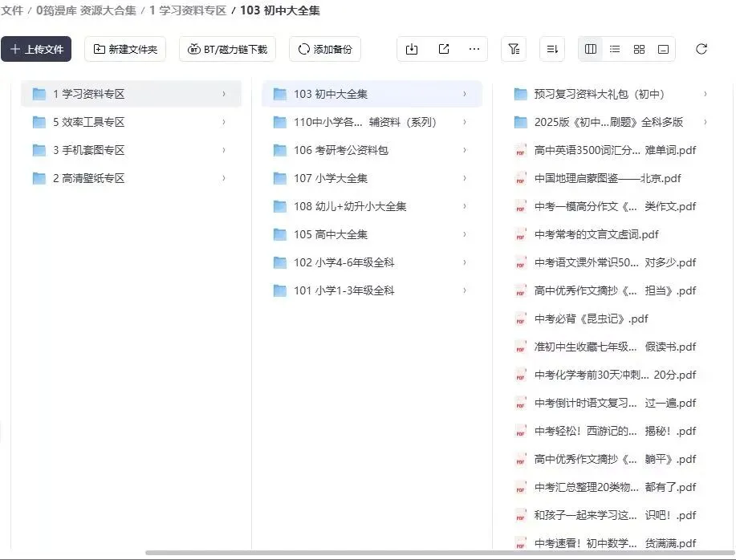Expand chevron of 101 小学1-3年级全科

point(465,290)
